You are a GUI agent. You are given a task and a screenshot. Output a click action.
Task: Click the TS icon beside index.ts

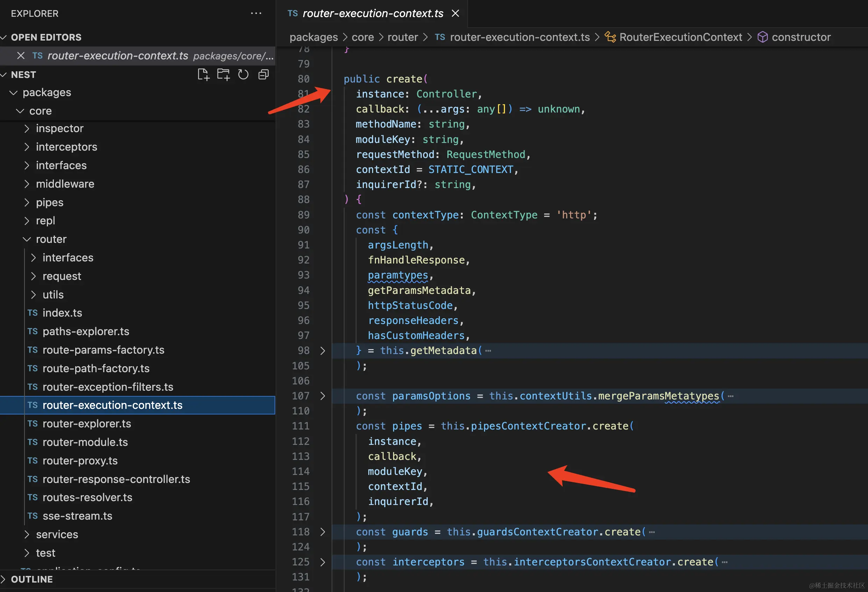pyautogui.click(x=33, y=313)
